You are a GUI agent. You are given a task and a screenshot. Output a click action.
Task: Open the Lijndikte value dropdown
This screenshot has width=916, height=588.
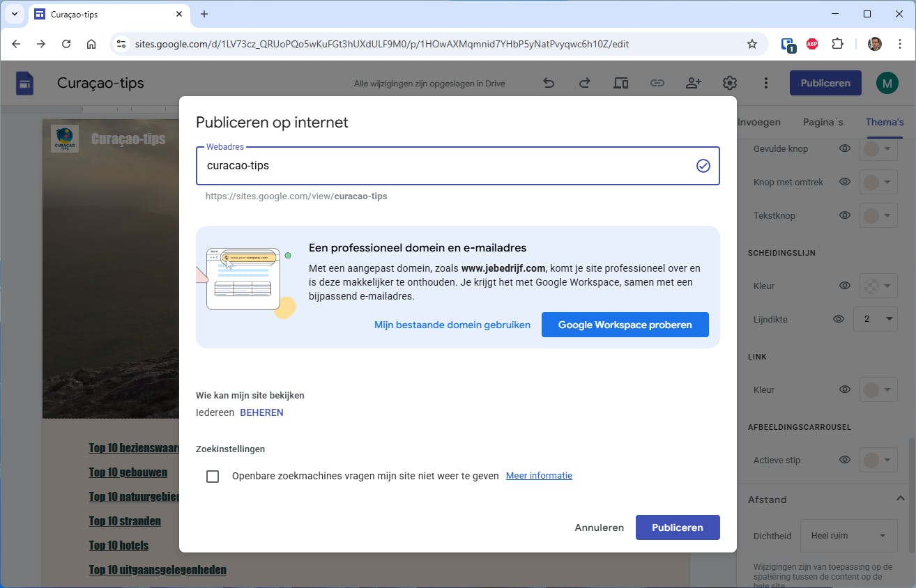click(876, 319)
